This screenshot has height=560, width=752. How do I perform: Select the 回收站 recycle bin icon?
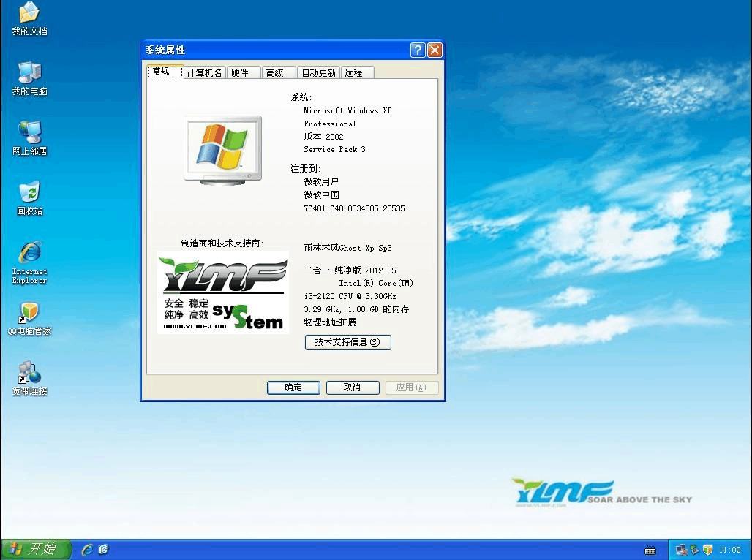click(29, 198)
